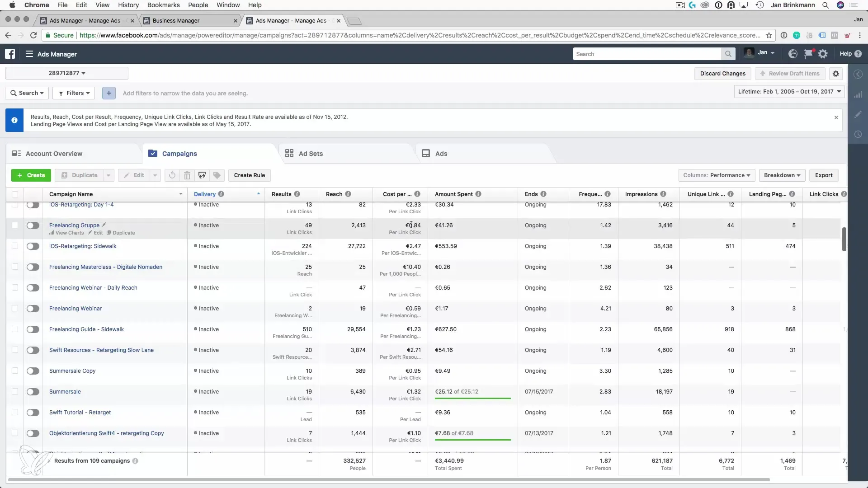Bookmark page with the star icon

click(769, 35)
